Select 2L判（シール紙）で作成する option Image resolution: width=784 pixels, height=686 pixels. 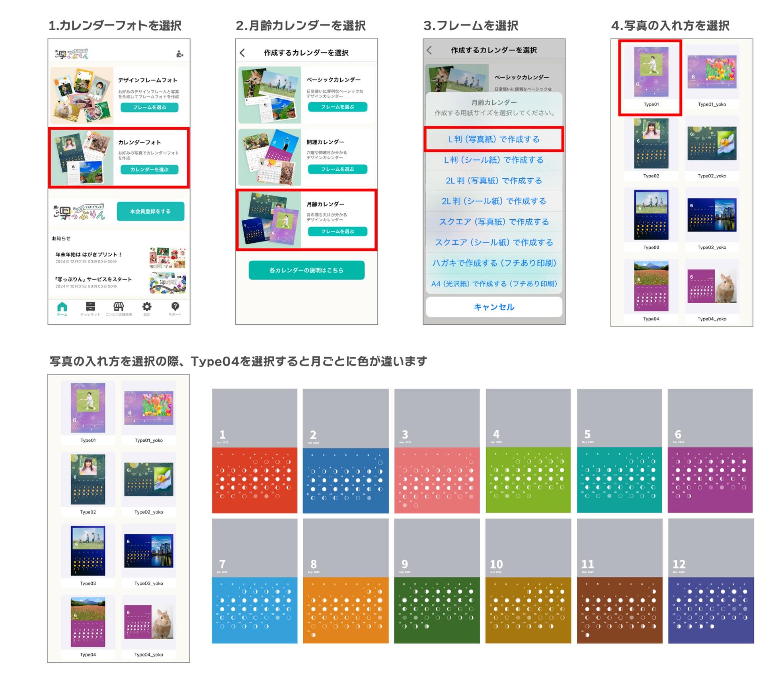click(x=493, y=201)
